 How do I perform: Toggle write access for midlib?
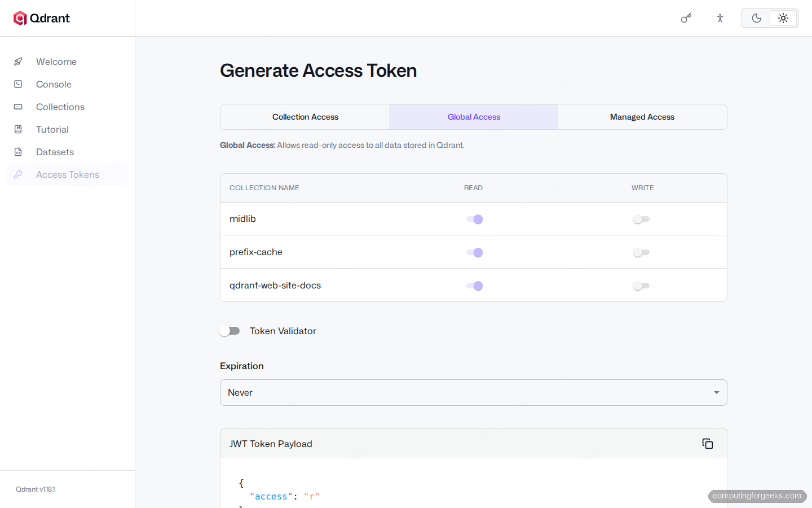point(641,219)
